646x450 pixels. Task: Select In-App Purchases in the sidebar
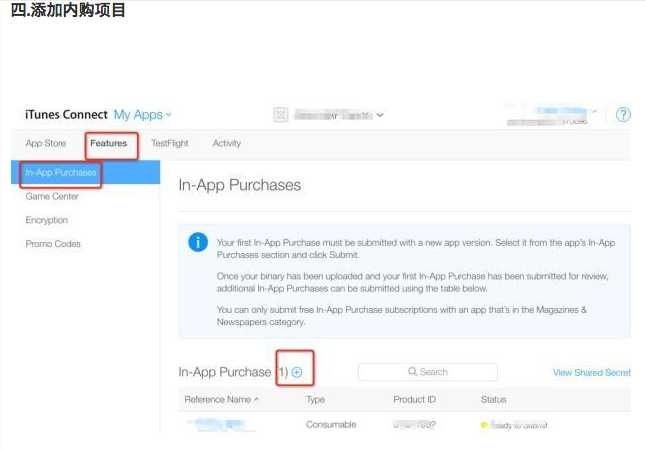point(85,172)
